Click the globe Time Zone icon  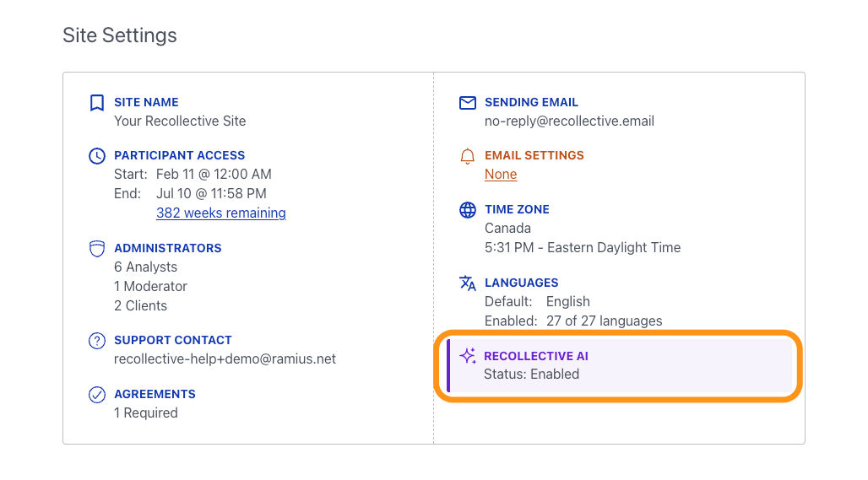[468, 210]
